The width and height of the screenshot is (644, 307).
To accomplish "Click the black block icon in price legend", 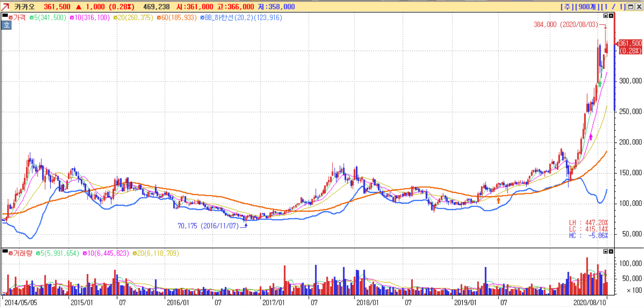I will point(5,16).
